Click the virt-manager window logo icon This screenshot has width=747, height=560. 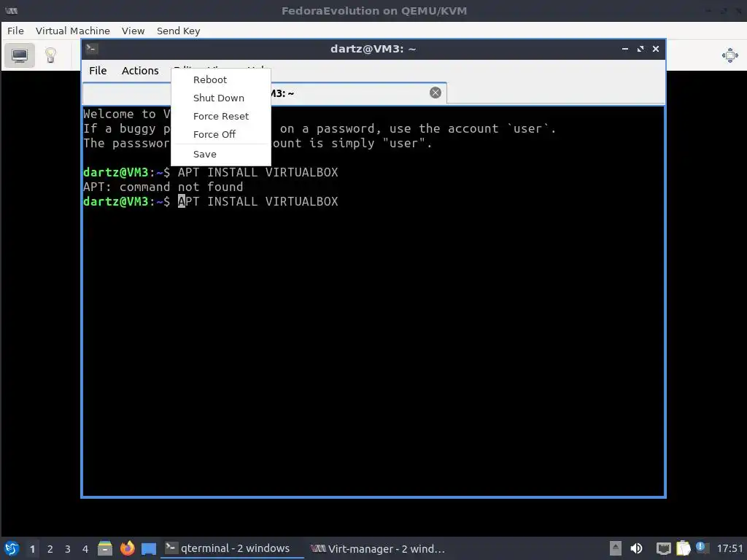pyautogui.click(x=12, y=10)
